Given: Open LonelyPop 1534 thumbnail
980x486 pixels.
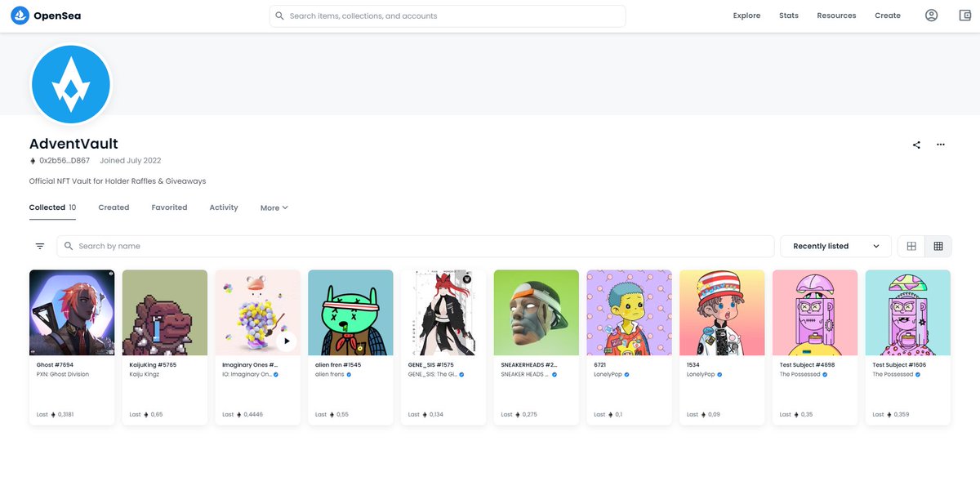Looking at the screenshot, I should click(x=722, y=312).
